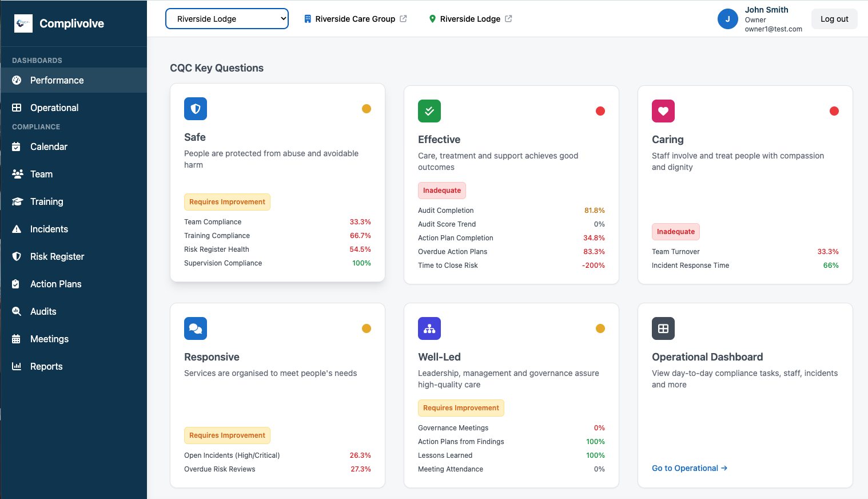
Task: Follow the Go to Operational link
Action: (689, 468)
